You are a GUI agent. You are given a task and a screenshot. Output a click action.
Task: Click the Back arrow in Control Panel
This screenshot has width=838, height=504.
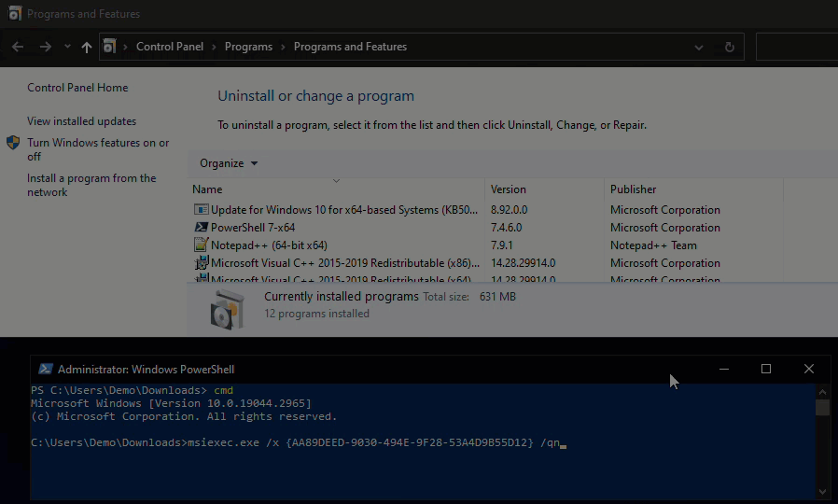tap(18, 47)
